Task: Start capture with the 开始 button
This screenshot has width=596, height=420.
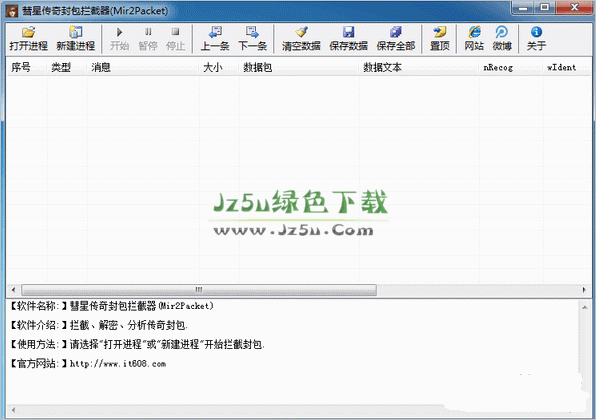Action: (119, 39)
